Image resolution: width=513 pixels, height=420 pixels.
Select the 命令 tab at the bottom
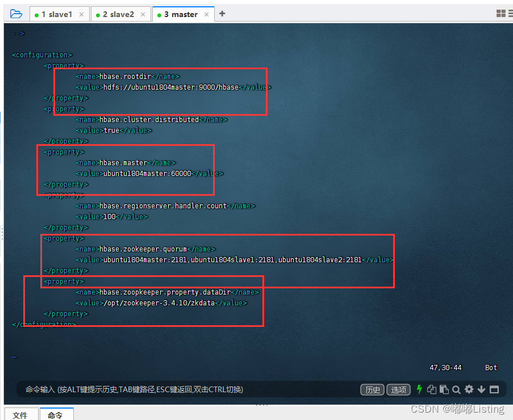pos(56,415)
